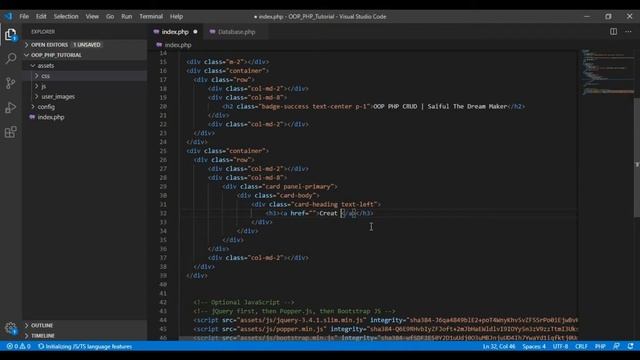Open the Explorer view in activity bar

click(x=11, y=34)
